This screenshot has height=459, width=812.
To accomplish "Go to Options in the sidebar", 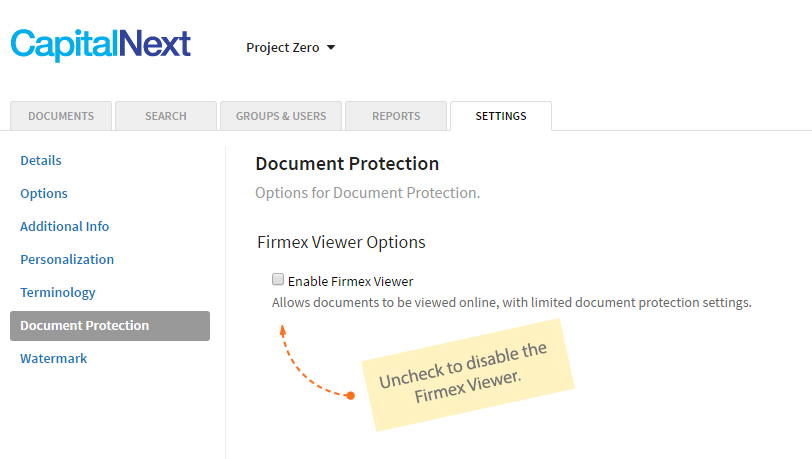I will tap(44, 194).
